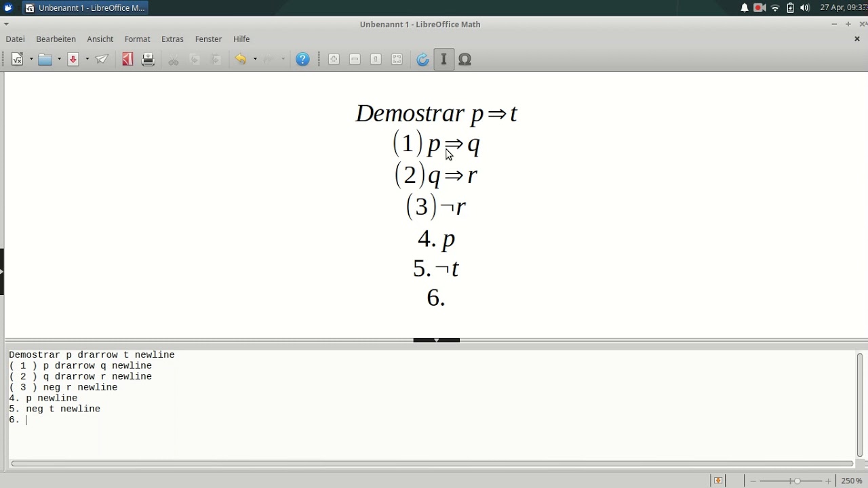Click the screen recording indicator icon

(760, 8)
